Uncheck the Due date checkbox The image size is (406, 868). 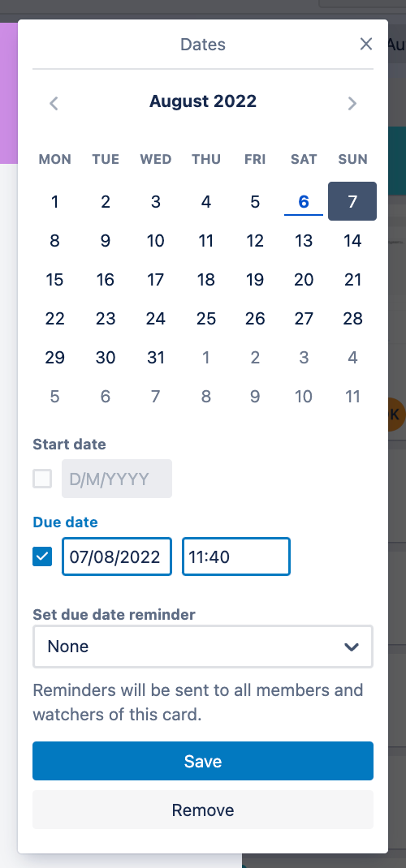42,556
